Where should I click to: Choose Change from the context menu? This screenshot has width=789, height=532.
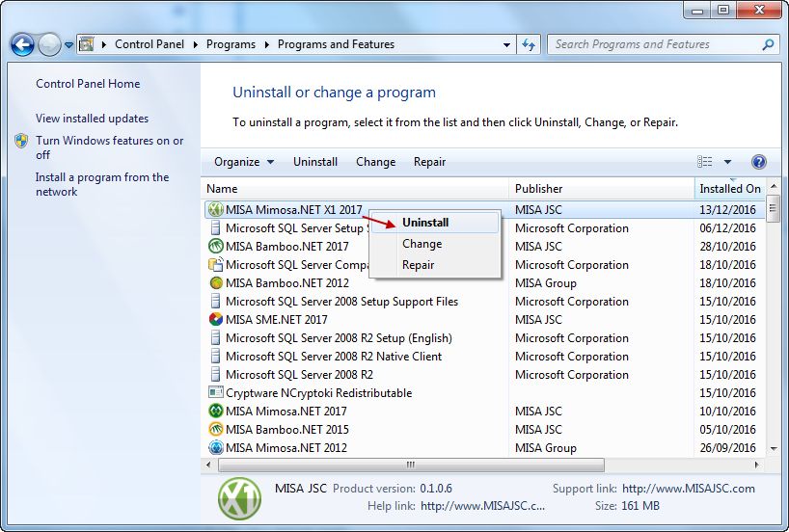tap(435, 244)
